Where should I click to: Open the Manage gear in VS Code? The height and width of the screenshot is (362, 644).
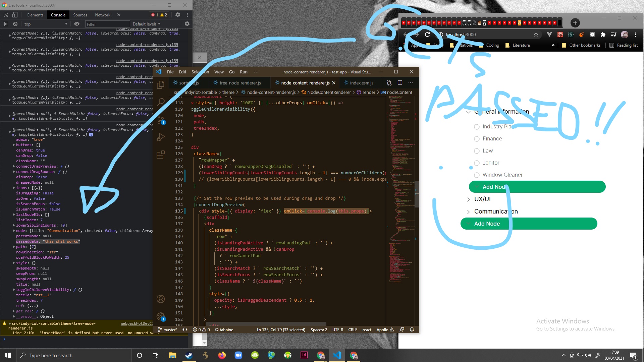(161, 316)
